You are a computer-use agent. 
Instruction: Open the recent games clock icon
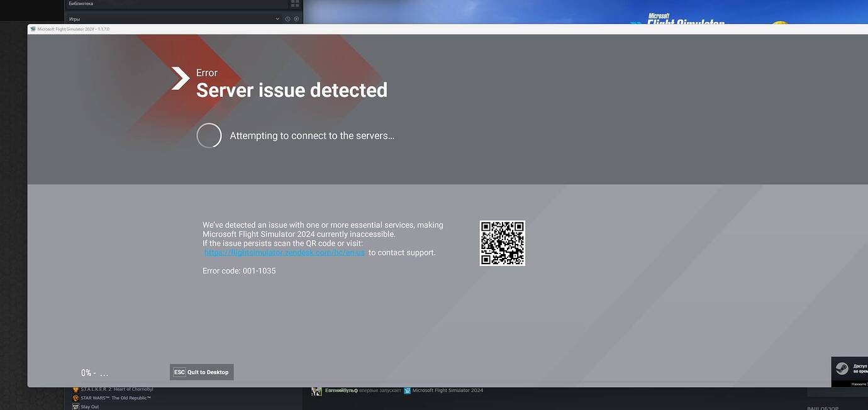[288, 18]
